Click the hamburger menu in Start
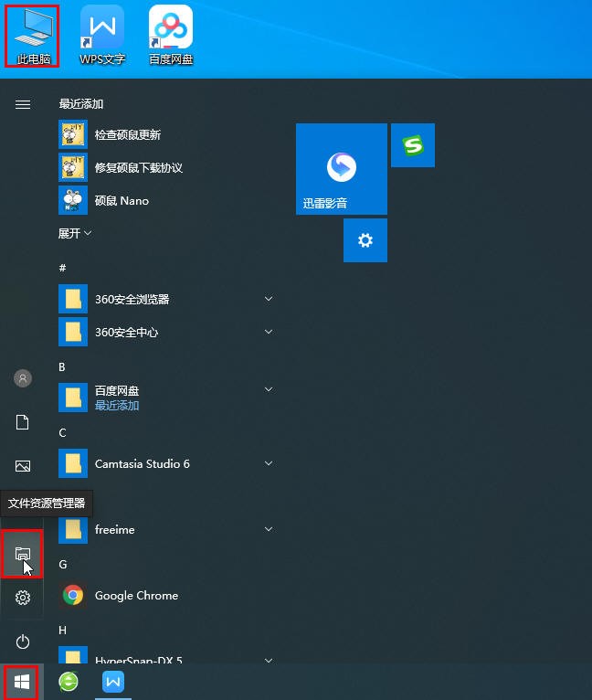592x700 pixels. pos(23,104)
